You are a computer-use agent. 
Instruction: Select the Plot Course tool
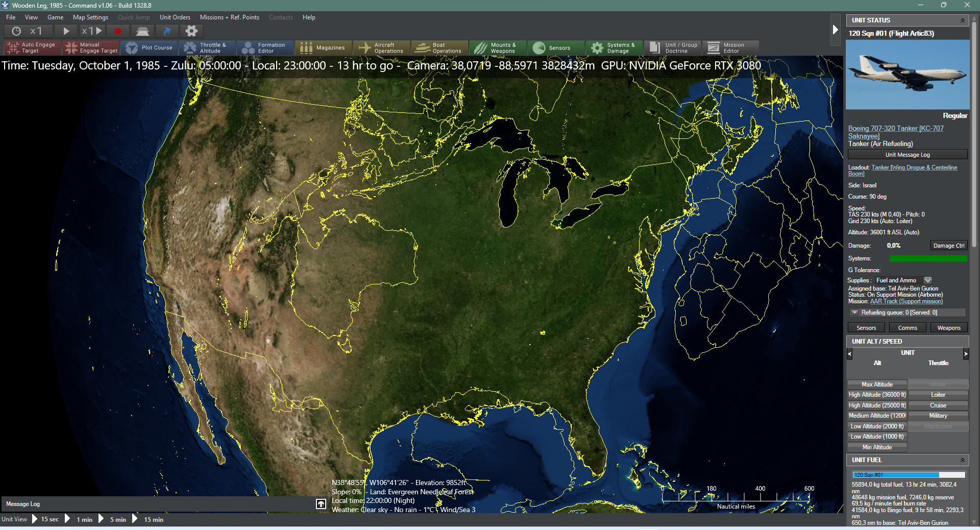click(149, 48)
